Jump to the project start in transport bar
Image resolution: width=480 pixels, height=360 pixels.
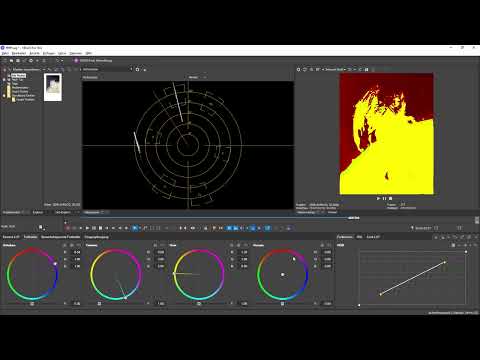click(107, 228)
